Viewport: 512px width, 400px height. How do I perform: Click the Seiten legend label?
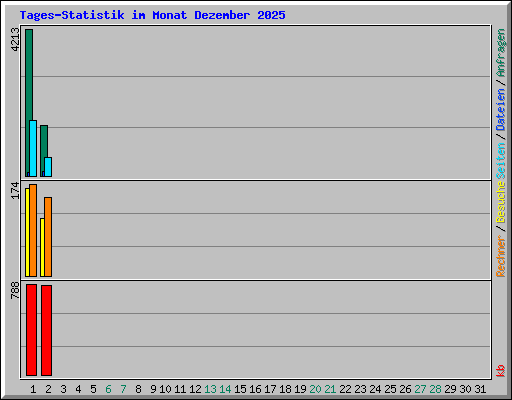500,161
